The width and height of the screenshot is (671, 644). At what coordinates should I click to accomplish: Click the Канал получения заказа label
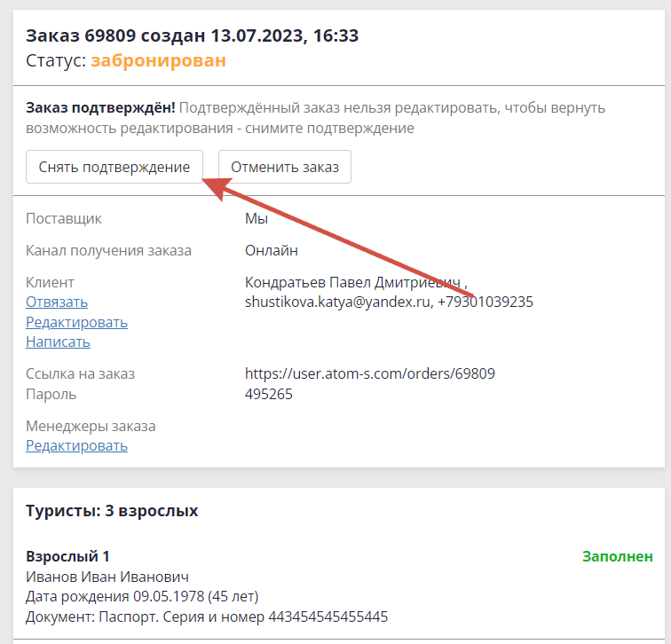(x=108, y=250)
